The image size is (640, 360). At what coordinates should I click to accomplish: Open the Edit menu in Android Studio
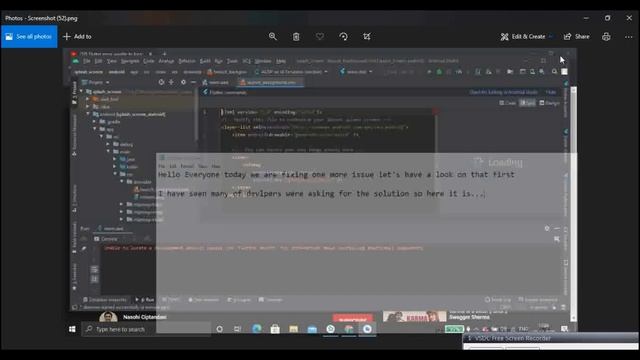point(98,61)
